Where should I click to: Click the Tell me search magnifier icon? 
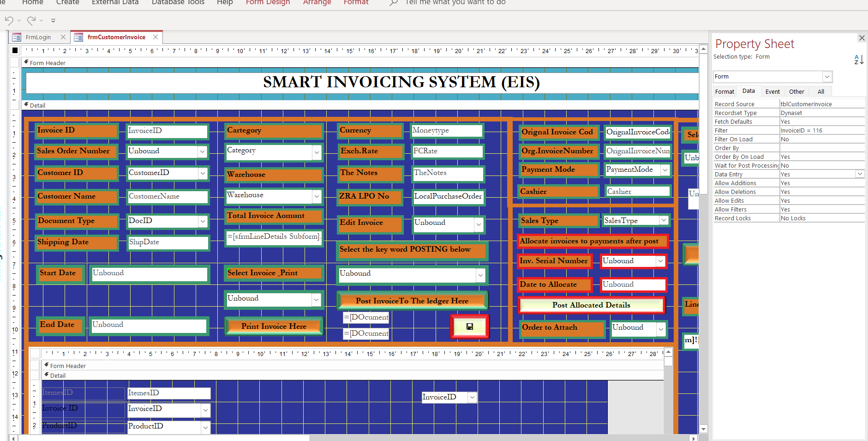[x=393, y=3]
